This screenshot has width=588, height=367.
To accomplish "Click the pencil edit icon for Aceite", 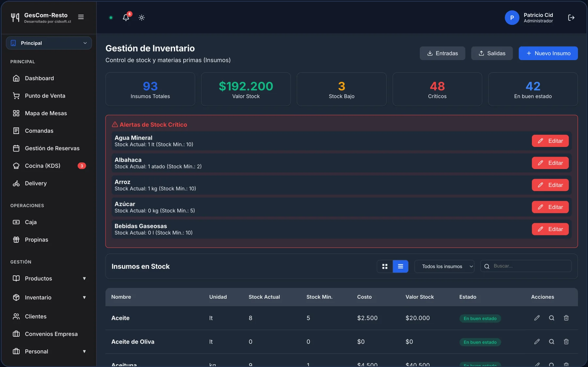I will point(537,318).
